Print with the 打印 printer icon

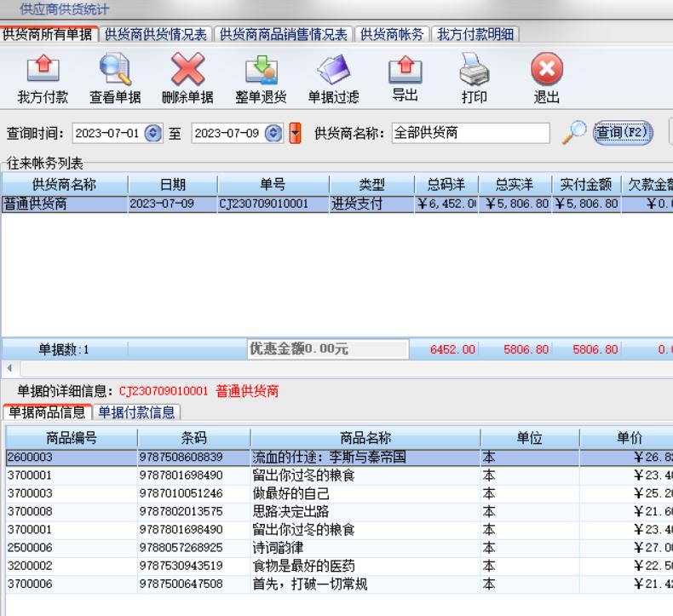tap(474, 69)
